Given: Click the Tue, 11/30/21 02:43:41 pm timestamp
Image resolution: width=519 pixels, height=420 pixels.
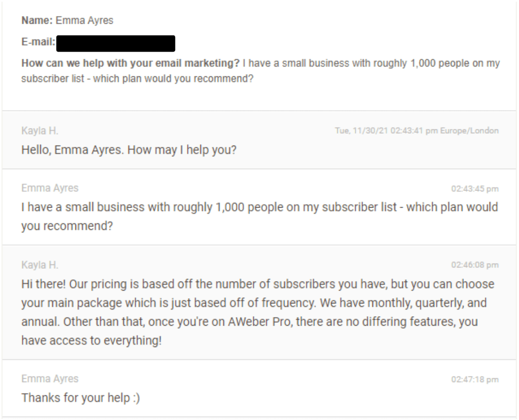Looking at the screenshot, I should click(386, 131).
